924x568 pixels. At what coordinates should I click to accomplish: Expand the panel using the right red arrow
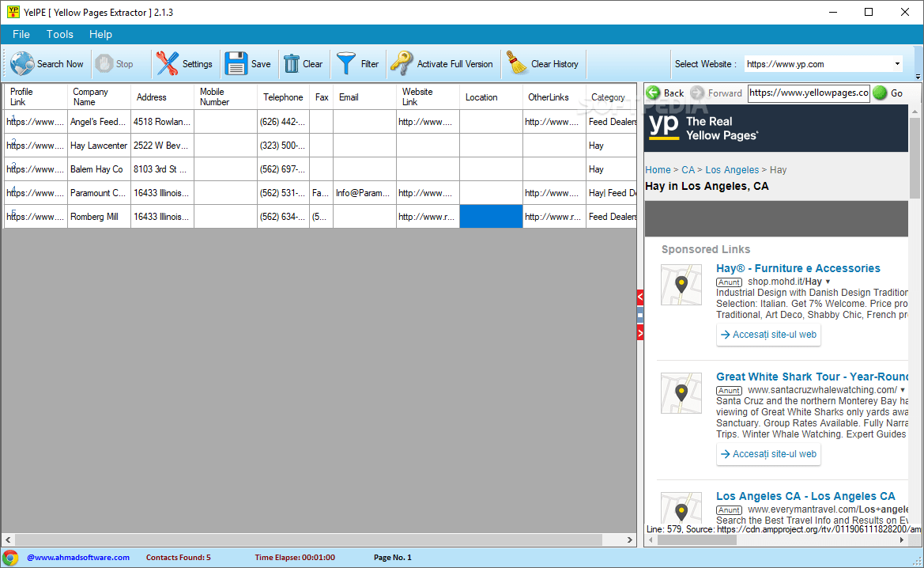coord(639,332)
